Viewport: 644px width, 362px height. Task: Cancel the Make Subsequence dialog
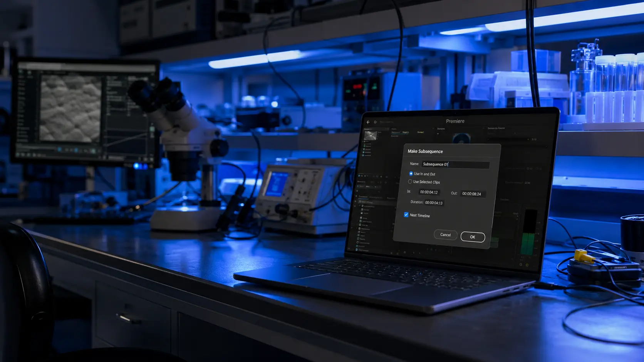pyautogui.click(x=445, y=235)
